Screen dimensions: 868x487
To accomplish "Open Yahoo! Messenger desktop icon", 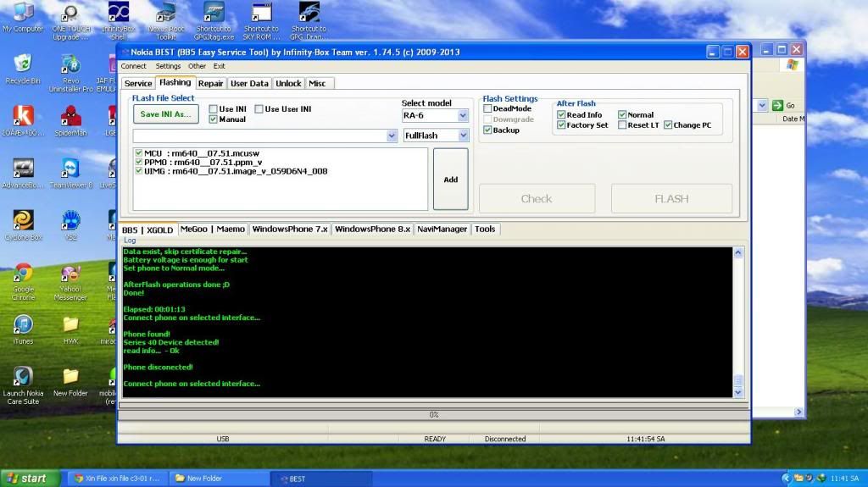I will pyautogui.click(x=70, y=282).
